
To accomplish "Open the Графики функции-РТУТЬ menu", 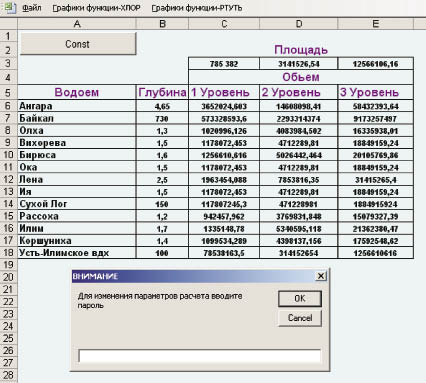I will (197, 8).
